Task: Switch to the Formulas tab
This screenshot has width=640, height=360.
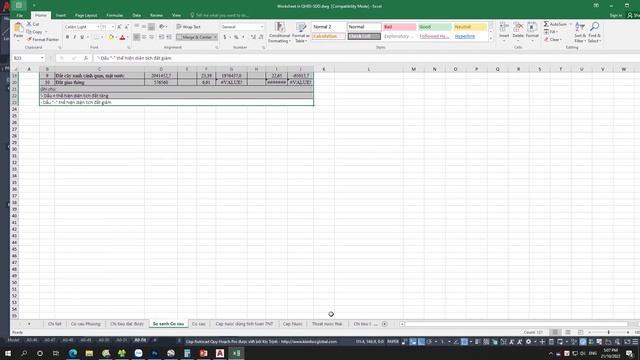Action: 115,15
